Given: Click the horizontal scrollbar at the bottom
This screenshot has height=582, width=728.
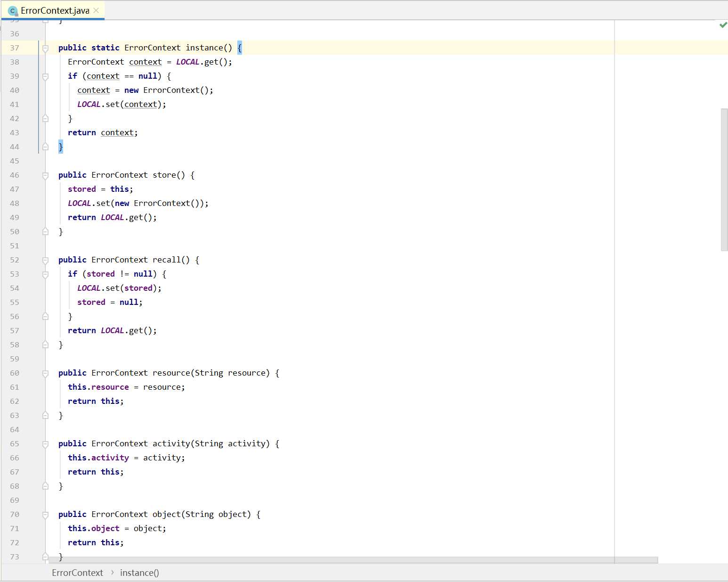Looking at the screenshot, I should 353,560.
